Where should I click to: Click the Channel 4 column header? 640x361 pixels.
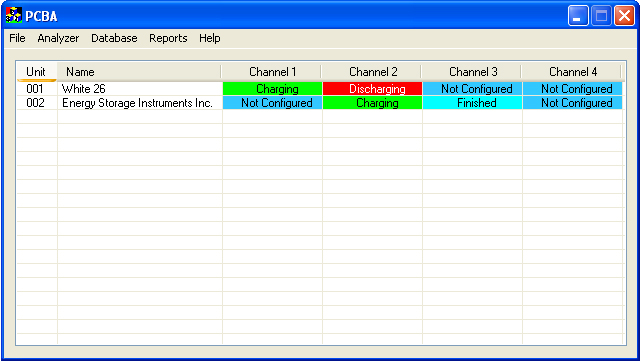(572, 72)
